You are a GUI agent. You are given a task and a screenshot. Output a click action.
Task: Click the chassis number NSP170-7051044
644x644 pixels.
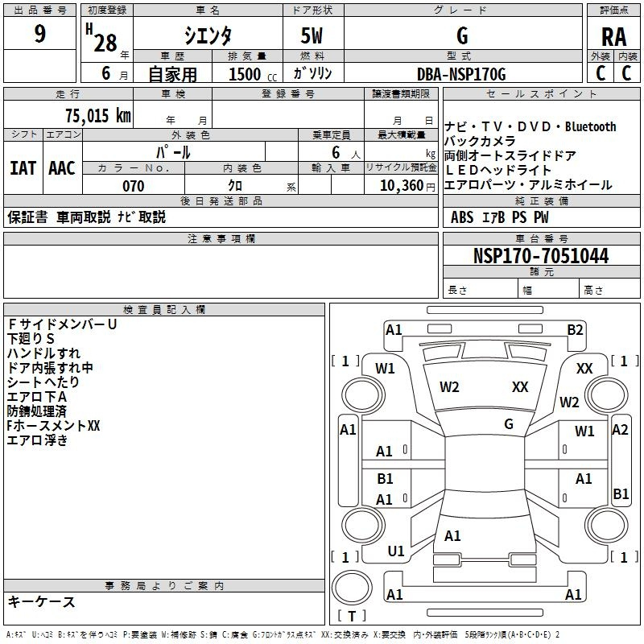pos(541,256)
